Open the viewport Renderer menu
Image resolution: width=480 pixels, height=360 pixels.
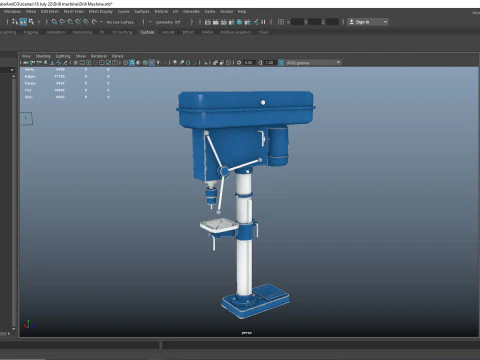click(x=99, y=56)
